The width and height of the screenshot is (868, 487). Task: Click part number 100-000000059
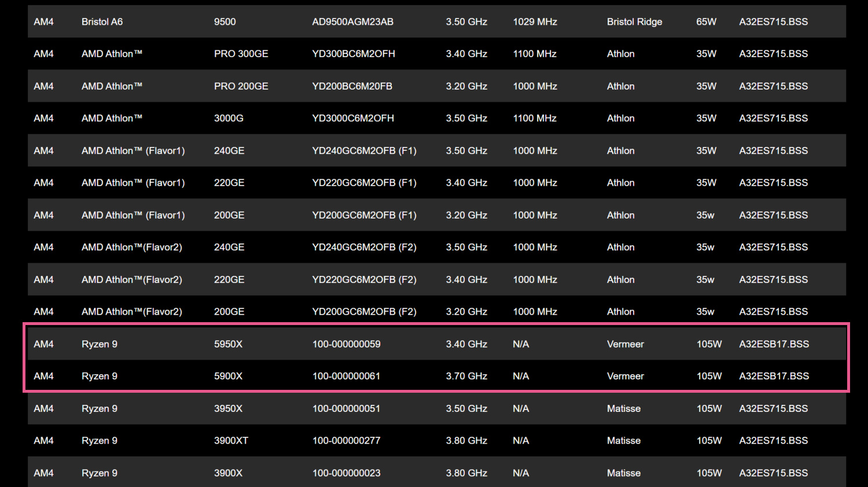tap(346, 344)
